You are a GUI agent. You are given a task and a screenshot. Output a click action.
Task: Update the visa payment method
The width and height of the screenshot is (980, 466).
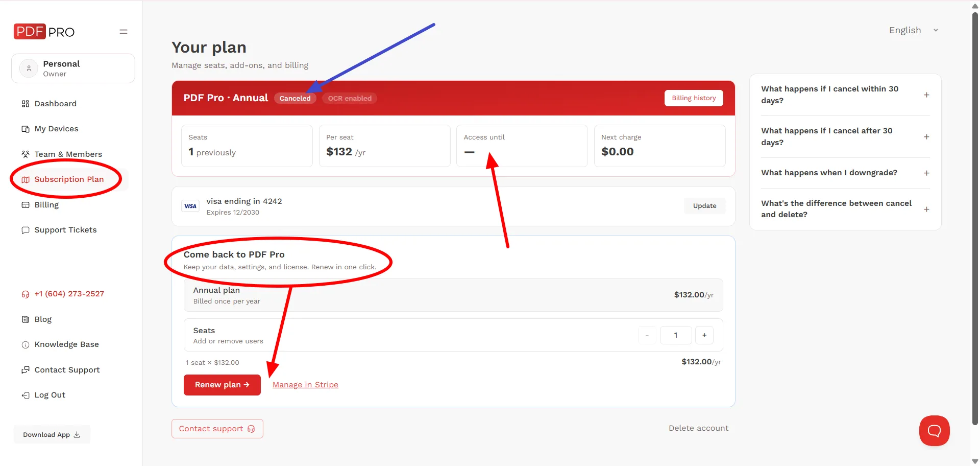pos(704,206)
